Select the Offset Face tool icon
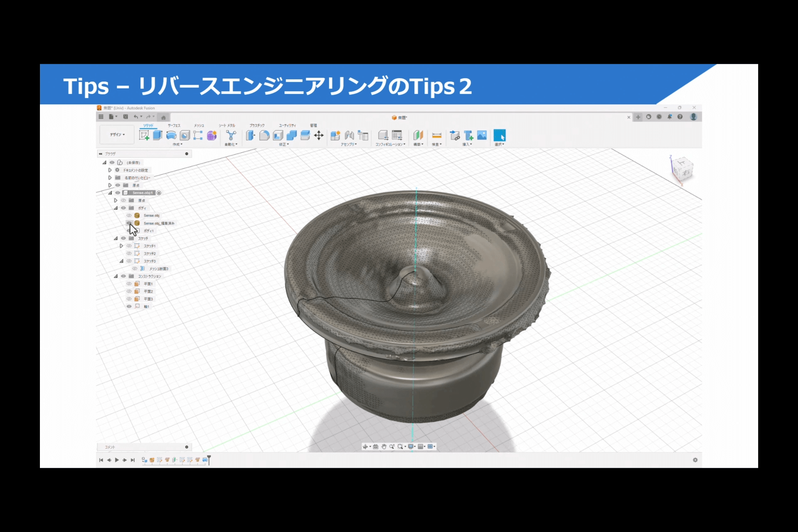The image size is (798, 532). (305, 135)
